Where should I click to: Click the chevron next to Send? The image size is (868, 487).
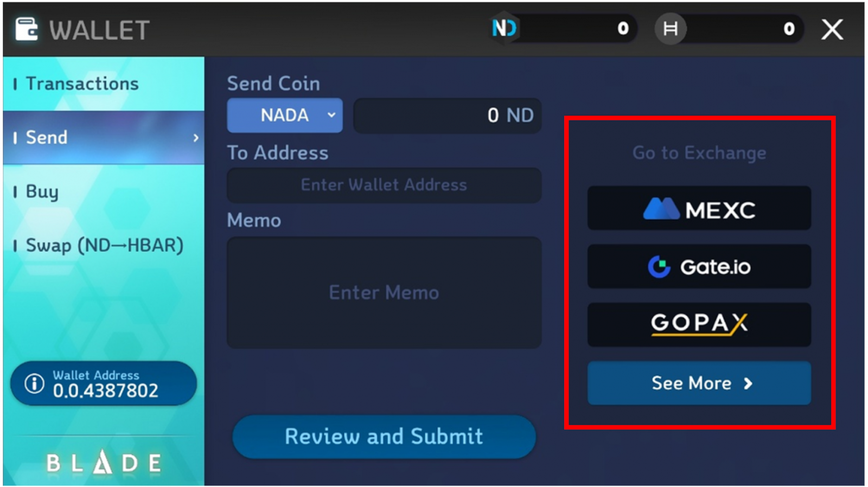click(196, 138)
